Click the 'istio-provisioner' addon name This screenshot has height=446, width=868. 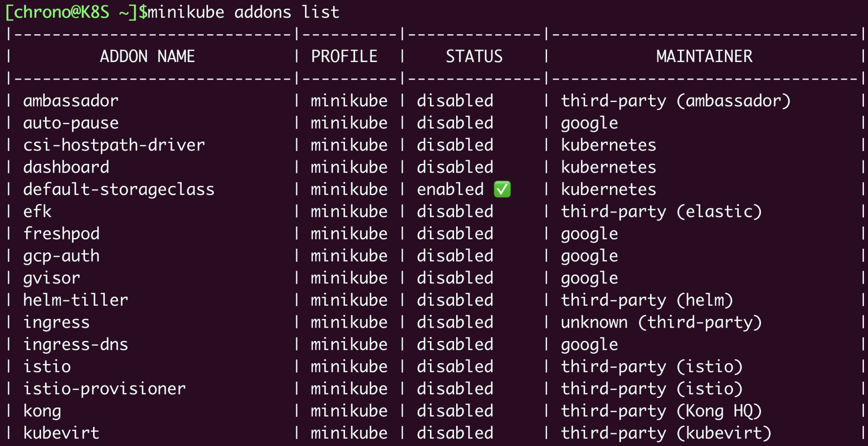pyautogui.click(x=104, y=389)
